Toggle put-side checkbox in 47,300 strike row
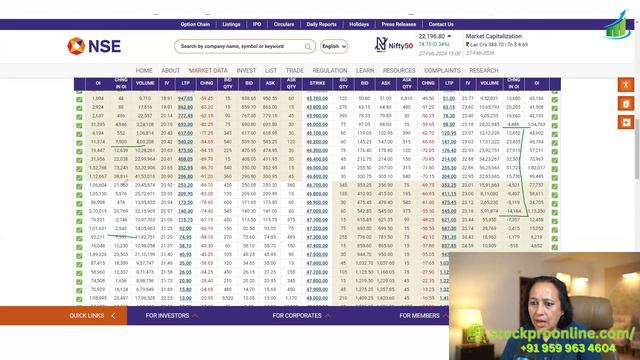This screenshot has width=640, height=360. click(x=555, y=238)
